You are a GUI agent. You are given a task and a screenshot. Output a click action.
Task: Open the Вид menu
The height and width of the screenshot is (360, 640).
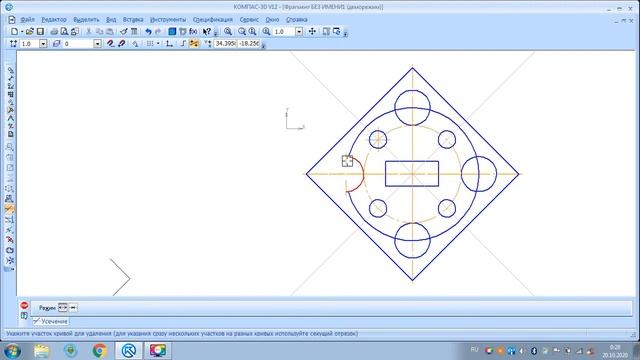[x=111, y=20]
